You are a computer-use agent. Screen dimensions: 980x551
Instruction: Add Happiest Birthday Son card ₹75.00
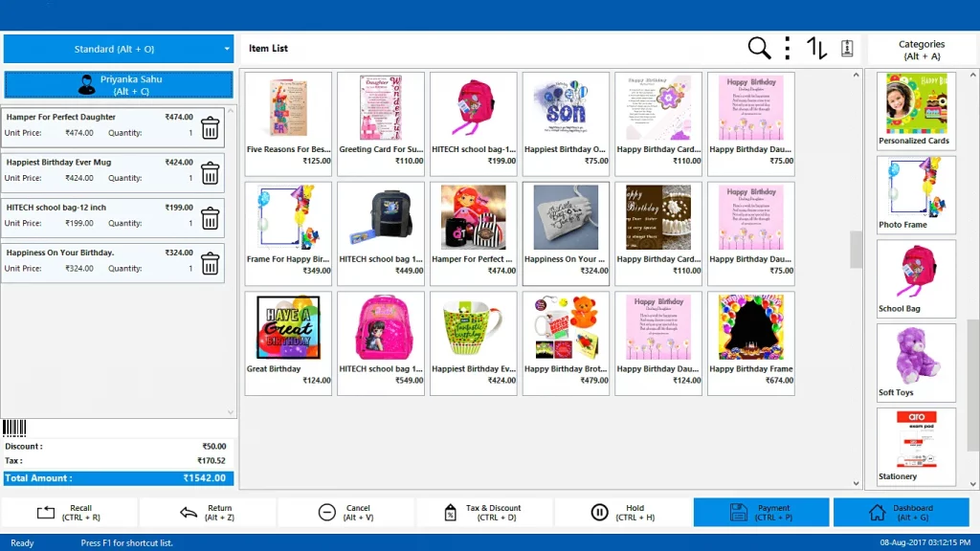566,123
